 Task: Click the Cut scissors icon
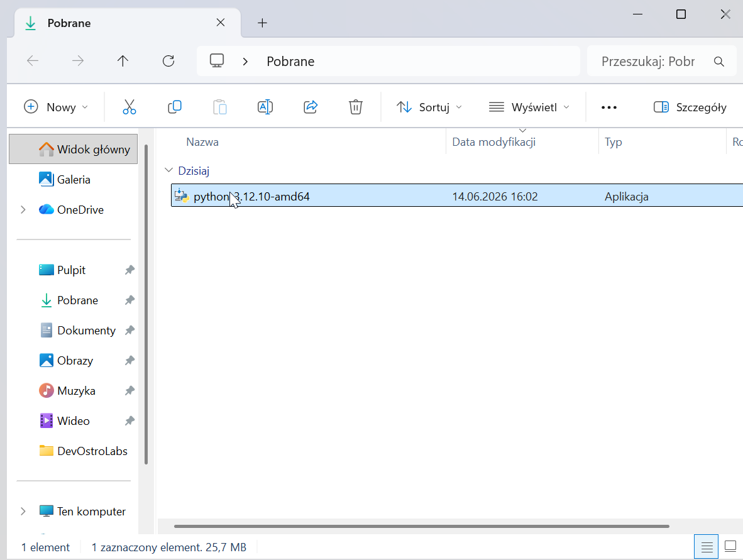coord(129,107)
